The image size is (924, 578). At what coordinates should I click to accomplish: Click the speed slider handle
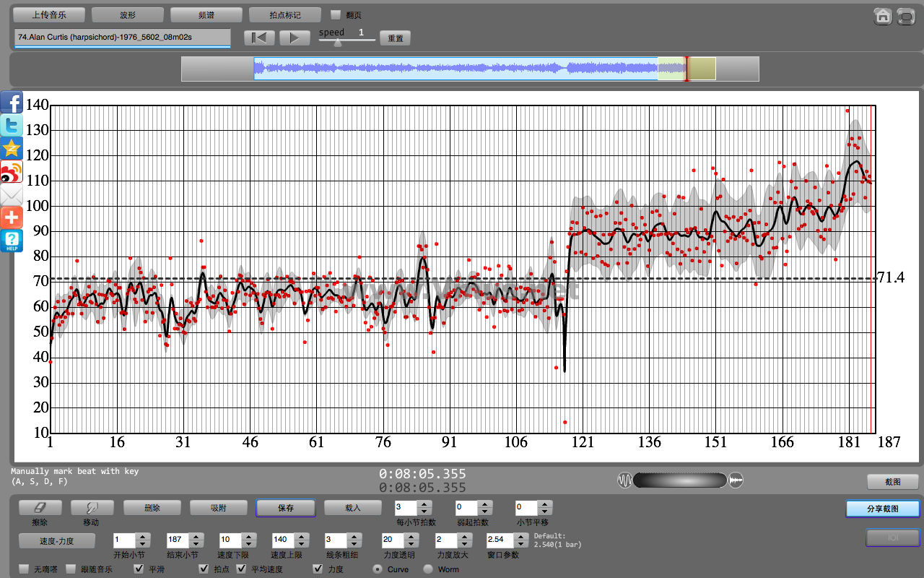tap(337, 43)
